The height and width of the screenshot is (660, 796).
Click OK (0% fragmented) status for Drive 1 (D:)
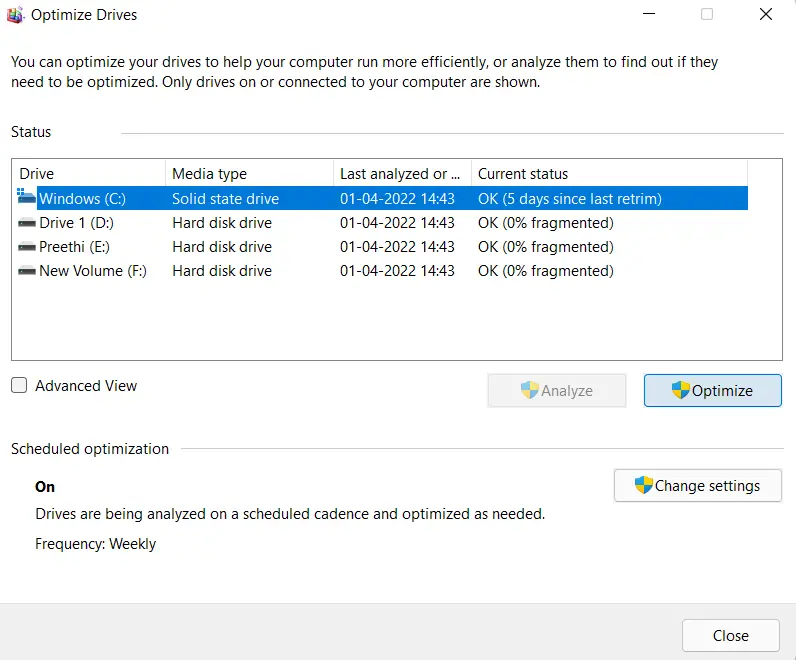tap(546, 223)
